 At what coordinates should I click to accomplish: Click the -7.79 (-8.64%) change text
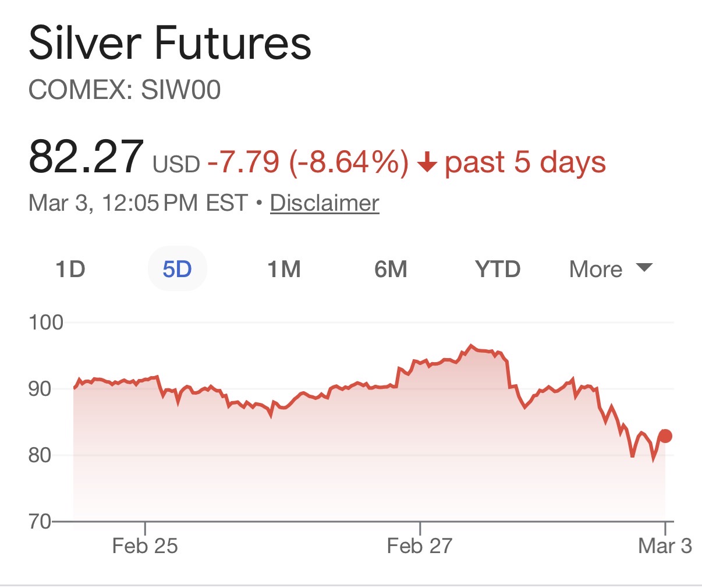tap(308, 162)
